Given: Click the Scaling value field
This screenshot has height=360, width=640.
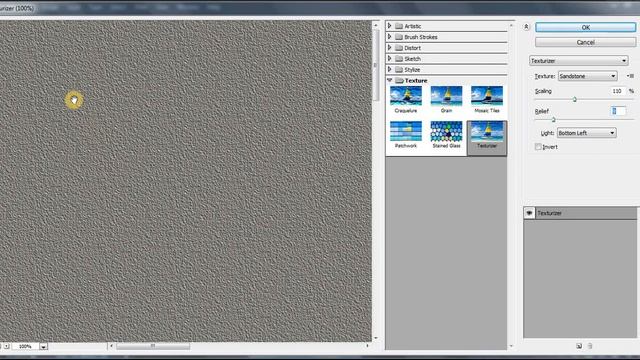Looking at the screenshot, I should [x=618, y=91].
